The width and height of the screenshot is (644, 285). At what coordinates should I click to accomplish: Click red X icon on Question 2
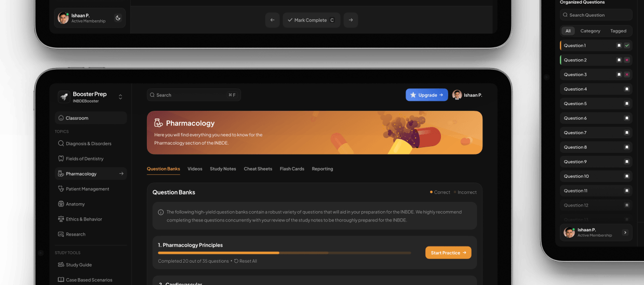pos(627,60)
